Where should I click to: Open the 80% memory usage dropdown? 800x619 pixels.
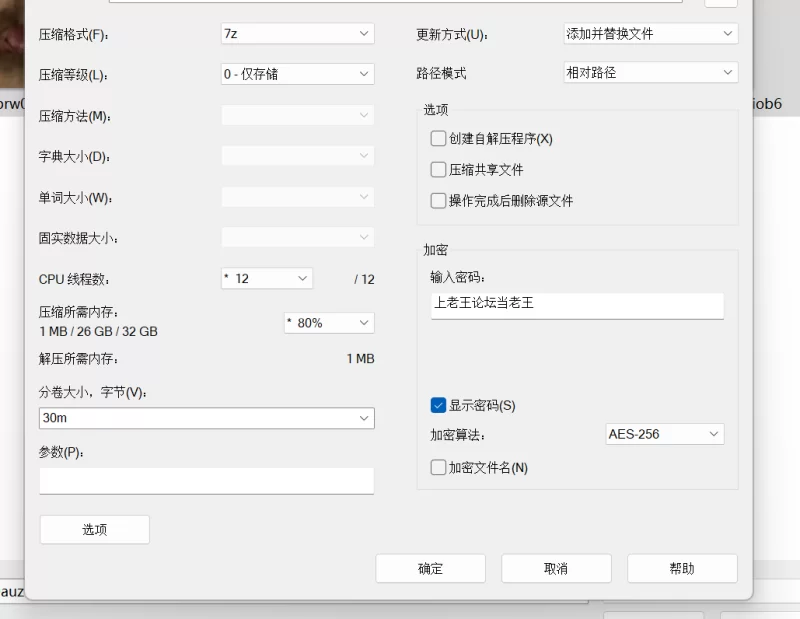click(x=329, y=323)
